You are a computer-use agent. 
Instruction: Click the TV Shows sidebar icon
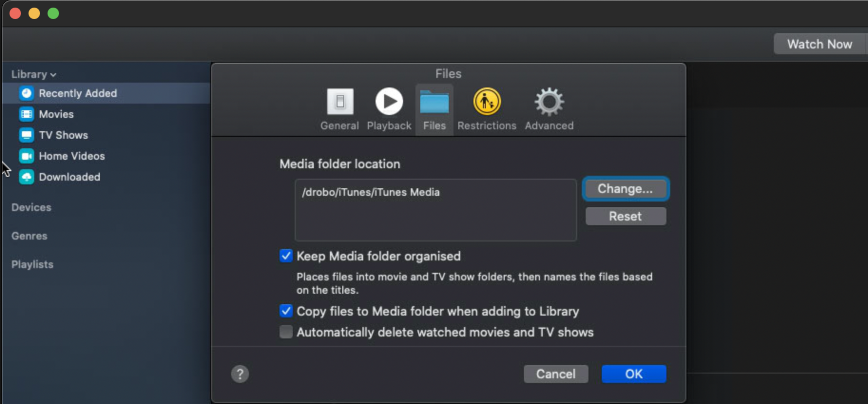[x=27, y=135]
